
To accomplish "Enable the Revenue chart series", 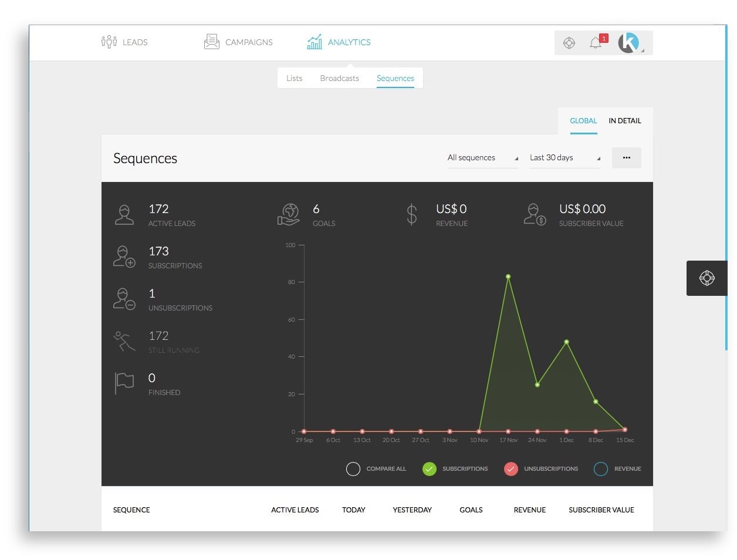I will click(x=601, y=469).
